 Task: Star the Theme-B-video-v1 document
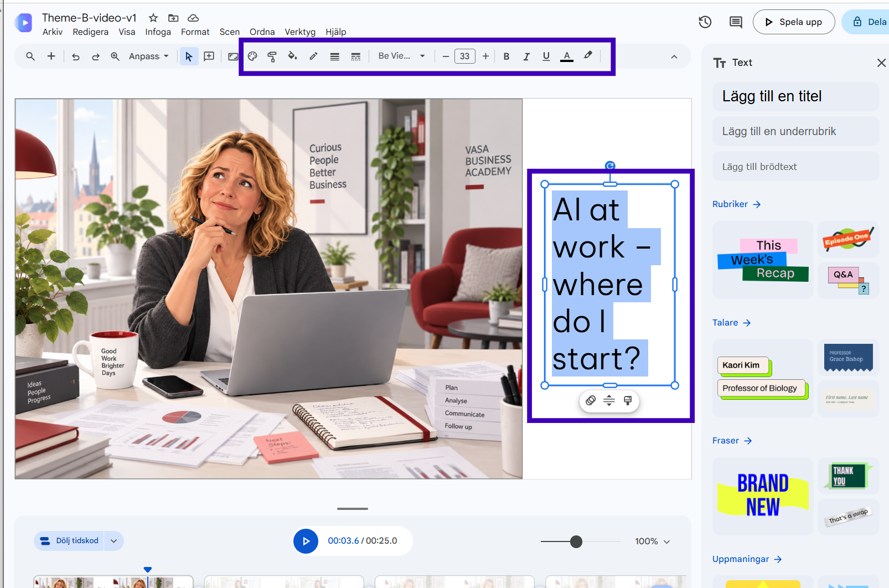tap(153, 18)
